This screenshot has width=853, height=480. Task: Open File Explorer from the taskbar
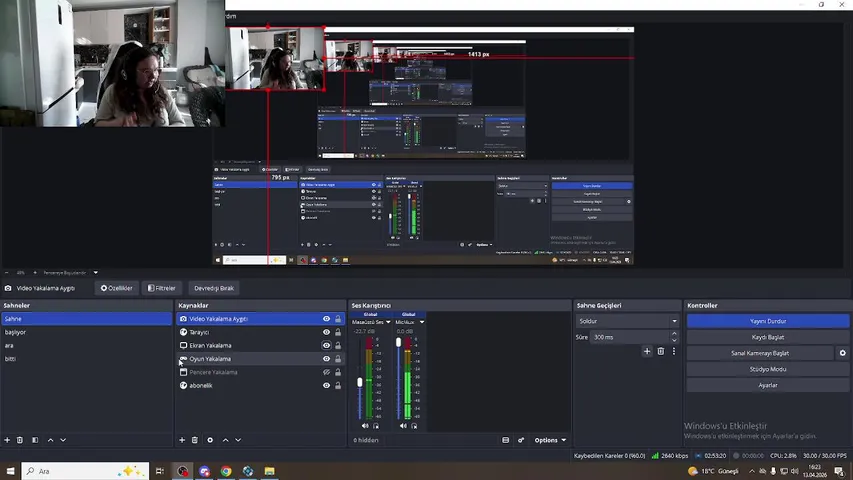click(x=269, y=471)
